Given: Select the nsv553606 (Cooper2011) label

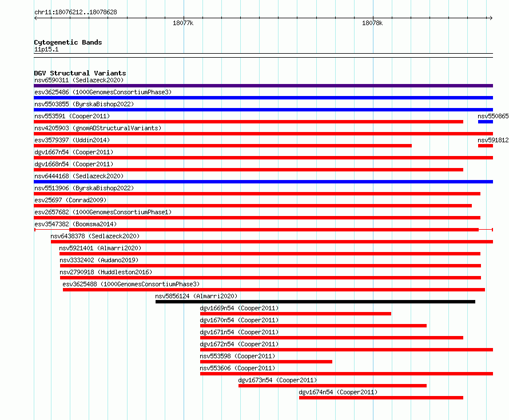Looking at the screenshot, I should [x=237, y=368].
